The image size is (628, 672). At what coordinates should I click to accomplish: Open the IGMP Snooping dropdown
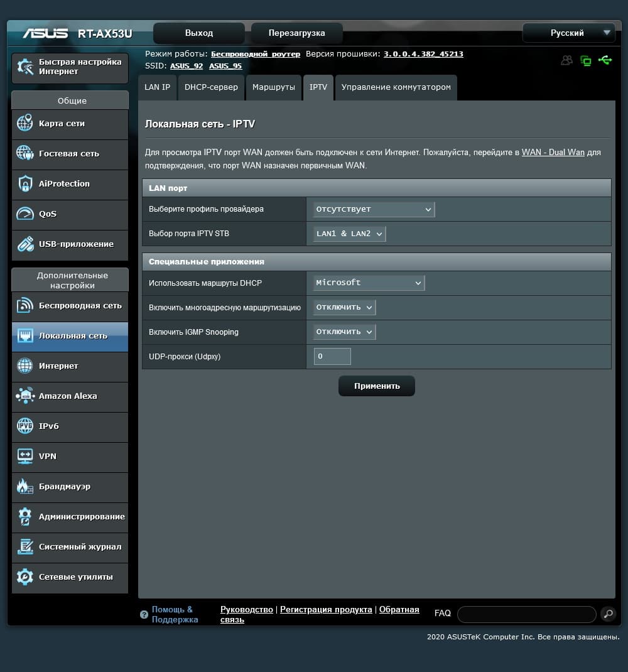click(x=344, y=332)
